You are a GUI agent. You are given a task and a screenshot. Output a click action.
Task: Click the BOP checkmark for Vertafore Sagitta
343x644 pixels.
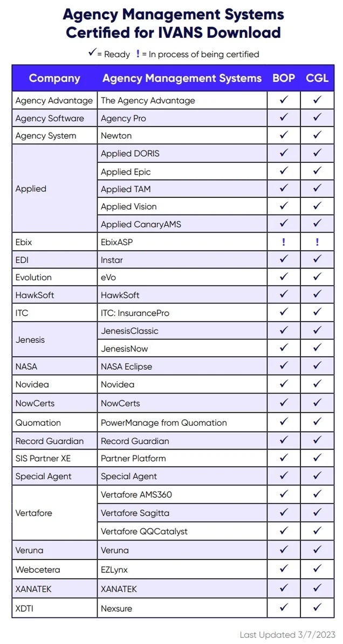point(284,512)
